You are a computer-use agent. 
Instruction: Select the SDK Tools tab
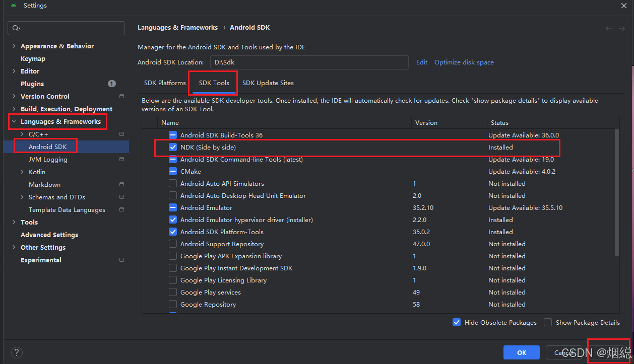pyautogui.click(x=214, y=83)
